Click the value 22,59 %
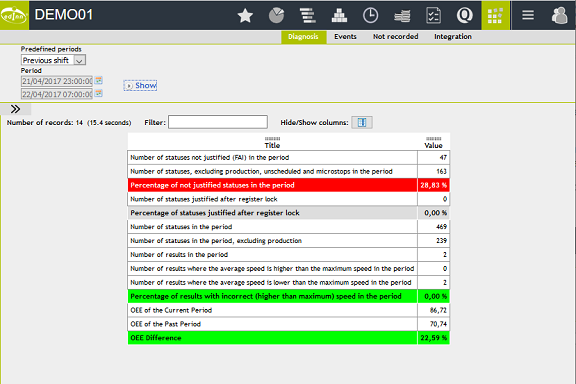This screenshot has width=576, height=384. point(433,338)
